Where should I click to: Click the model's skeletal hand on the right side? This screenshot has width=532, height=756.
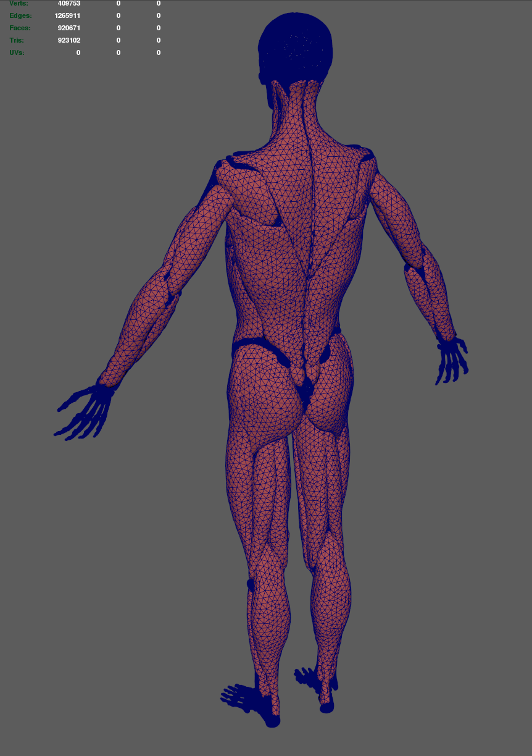click(452, 359)
